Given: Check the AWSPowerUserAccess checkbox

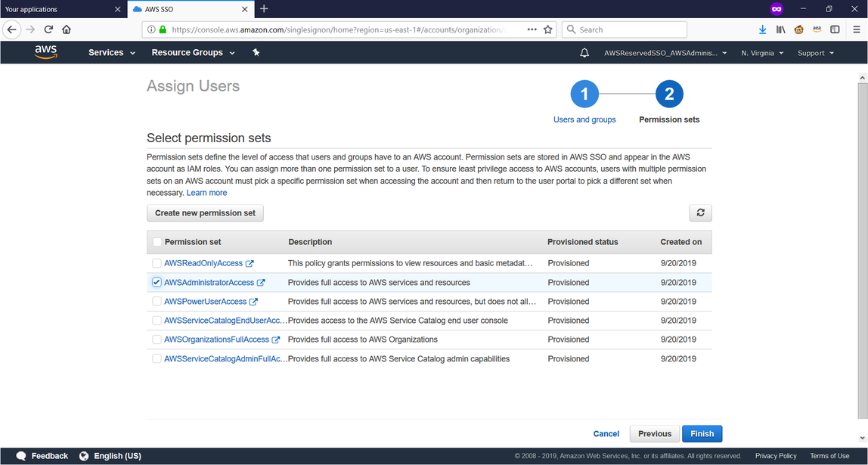Looking at the screenshot, I should point(157,302).
